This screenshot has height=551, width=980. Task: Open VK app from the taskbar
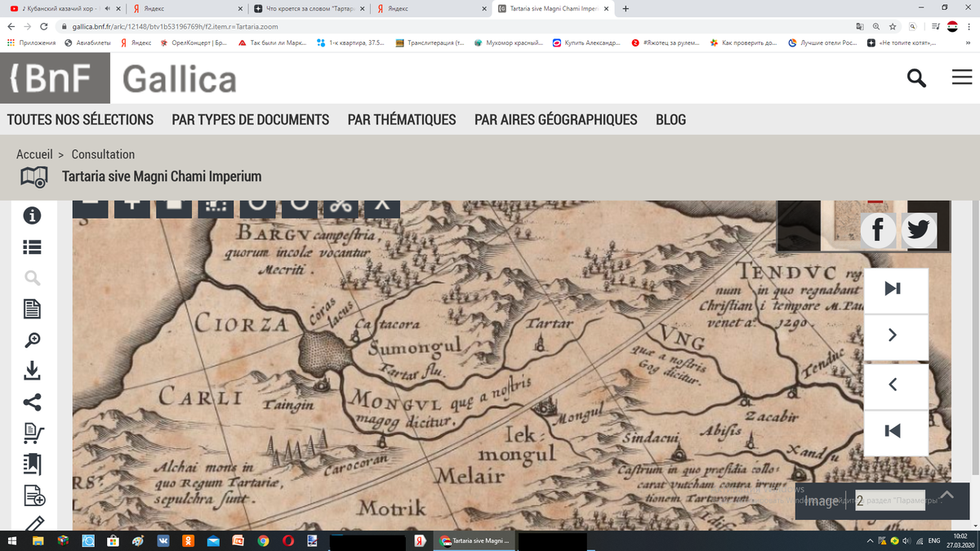coord(163,541)
